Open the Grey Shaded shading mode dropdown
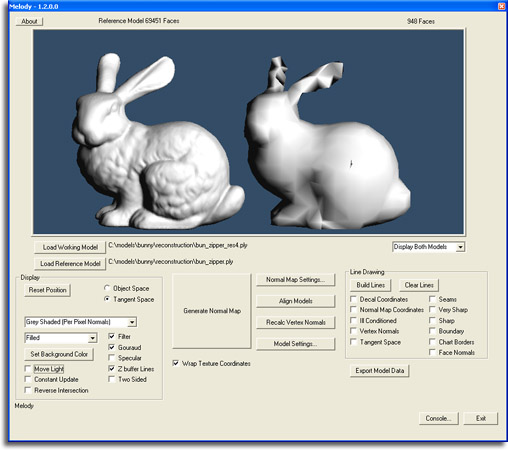508x450 pixels. 81,322
